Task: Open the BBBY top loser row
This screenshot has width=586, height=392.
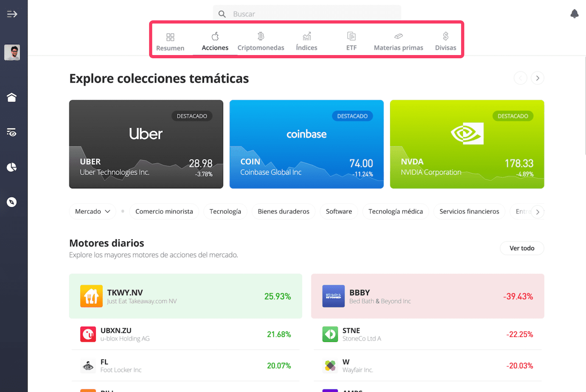Action: click(428, 296)
